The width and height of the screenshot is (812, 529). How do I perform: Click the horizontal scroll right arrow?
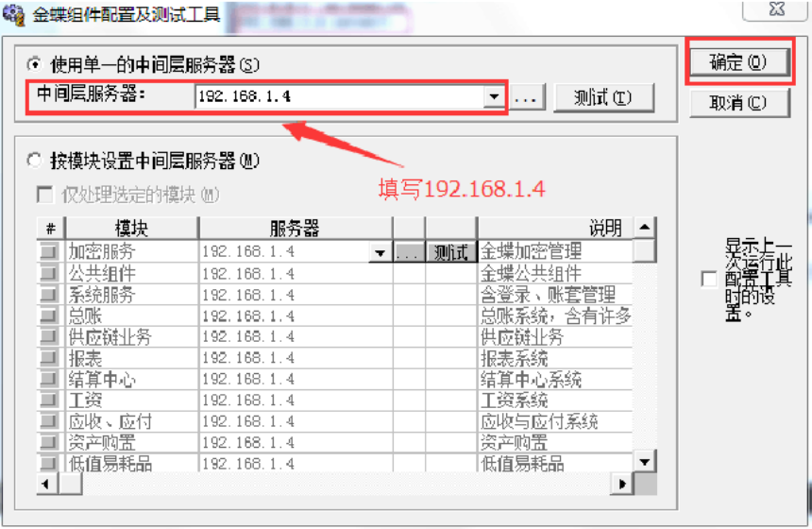622,485
